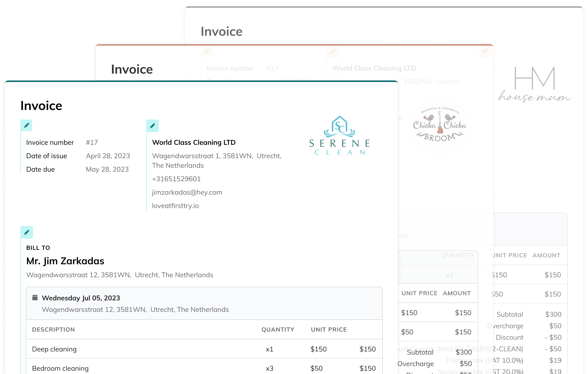Click the Bedroom cleaning line item
Screen dimensions: 588x374
click(60, 368)
